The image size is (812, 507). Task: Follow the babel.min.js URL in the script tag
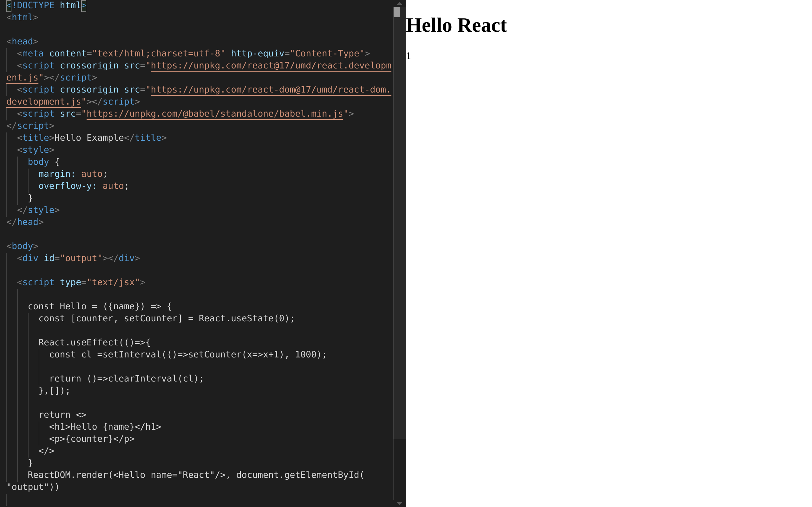point(215,114)
